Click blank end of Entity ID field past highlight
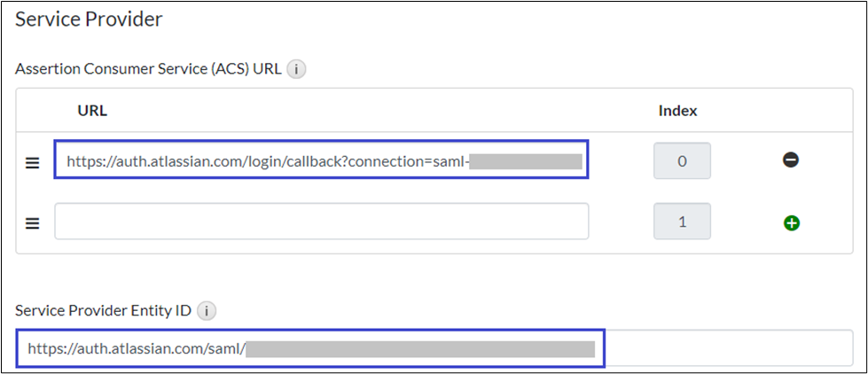 [727, 348]
